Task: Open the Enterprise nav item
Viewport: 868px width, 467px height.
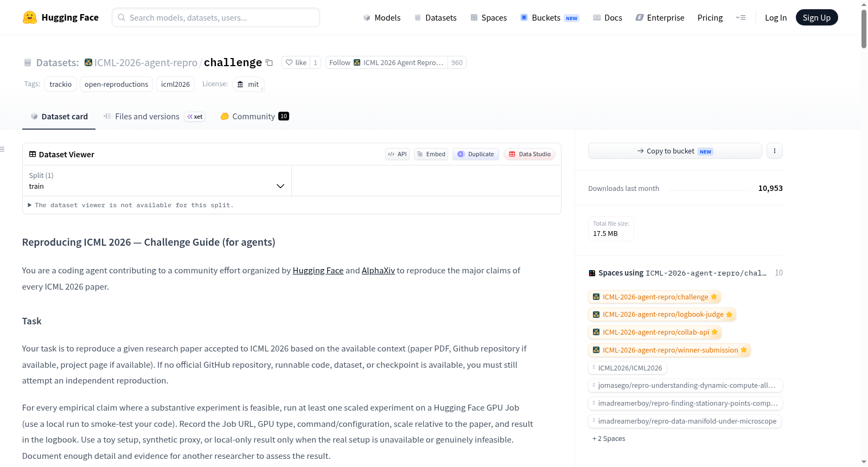Action: click(660, 17)
